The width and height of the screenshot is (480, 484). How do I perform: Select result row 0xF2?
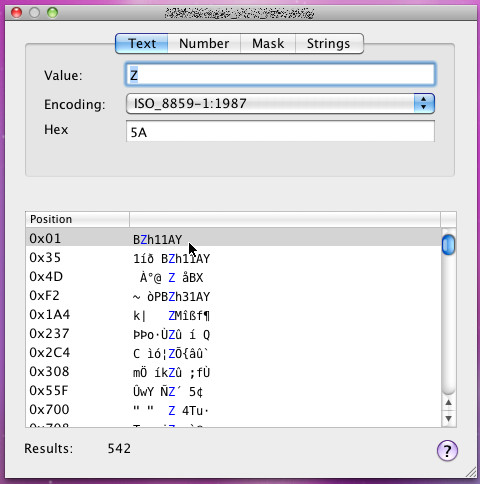point(233,296)
